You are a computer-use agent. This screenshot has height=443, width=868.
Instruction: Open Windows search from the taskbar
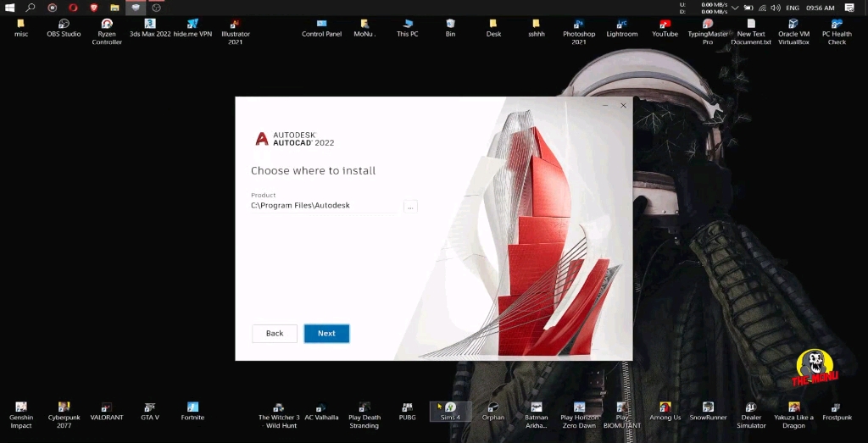click(31, 8)
